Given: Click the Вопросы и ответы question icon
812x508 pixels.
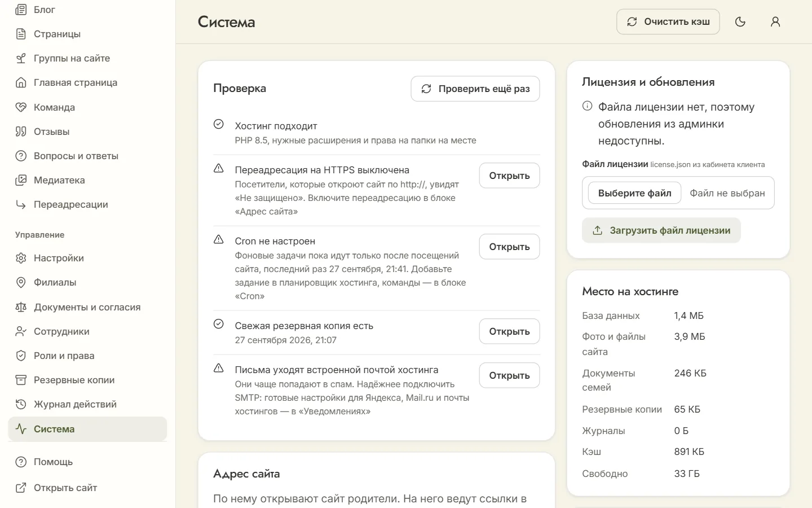Looking at the screenshot, I should pyautogui.click(x=21, y=156).
